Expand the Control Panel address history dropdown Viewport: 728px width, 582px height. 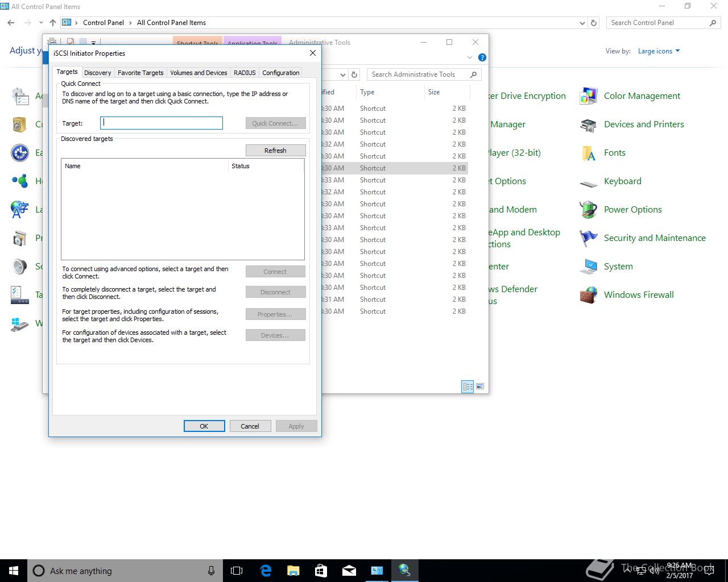coord(582,23)
